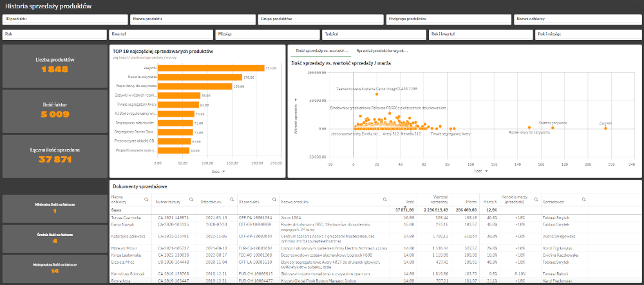The height and width of the screenshot is (285, 644).
Task: Select the Canon imageCLASS scatter point
Action: tap(377, 94)
